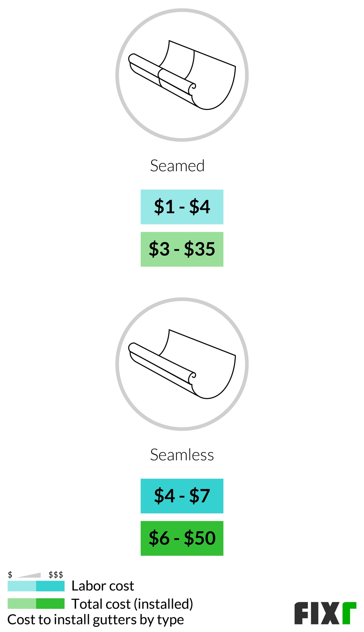
Task: Click the dark teal legend swatch
Action: click(x=50, y=586)
